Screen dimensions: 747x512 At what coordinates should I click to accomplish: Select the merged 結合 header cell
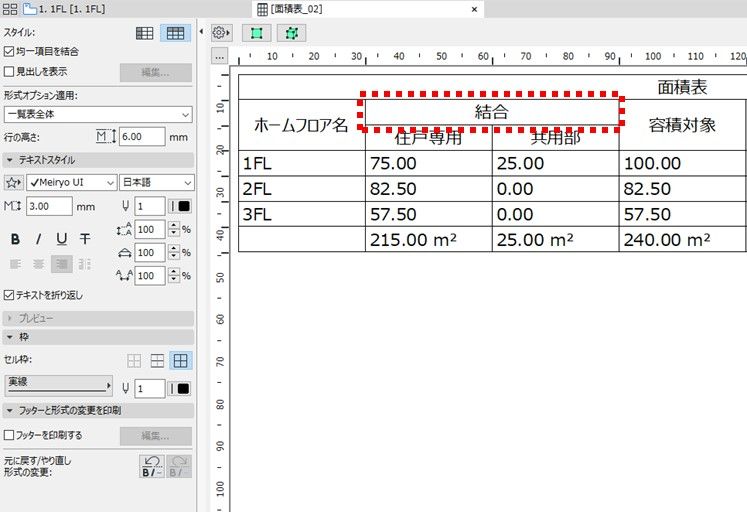492,112
